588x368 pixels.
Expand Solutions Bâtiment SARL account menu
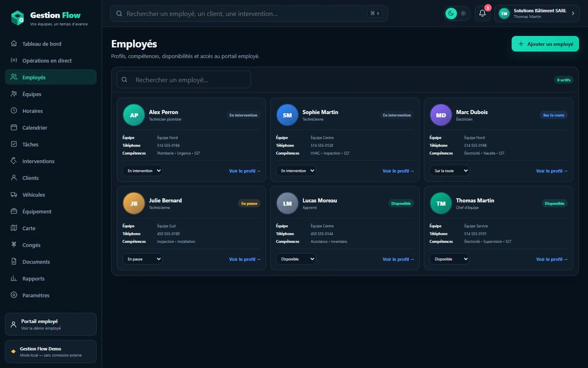537,13
